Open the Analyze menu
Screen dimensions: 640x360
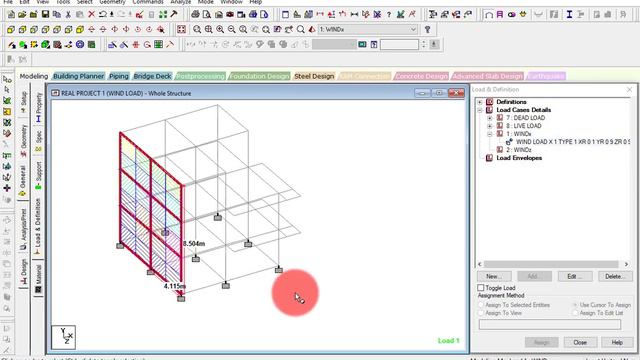click(181, 2)
